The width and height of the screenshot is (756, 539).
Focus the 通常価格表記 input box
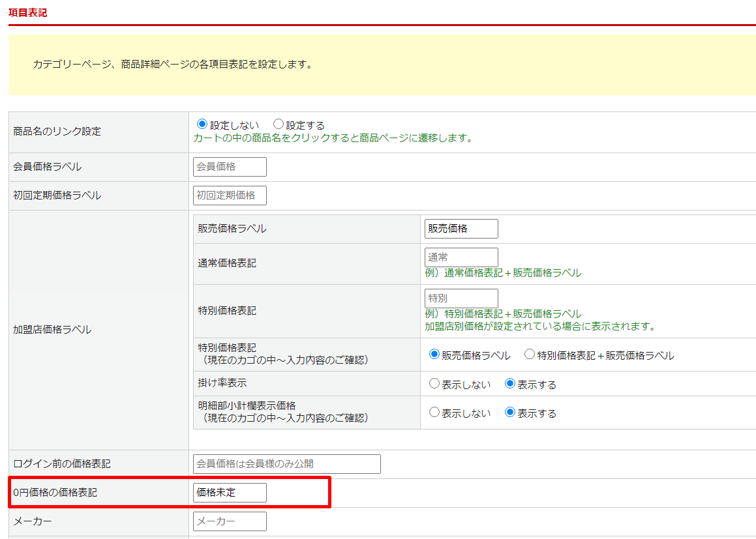461,257
